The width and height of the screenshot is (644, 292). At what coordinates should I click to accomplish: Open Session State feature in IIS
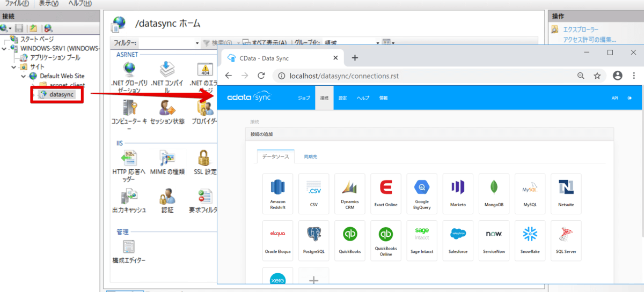(x=168, y=111)
